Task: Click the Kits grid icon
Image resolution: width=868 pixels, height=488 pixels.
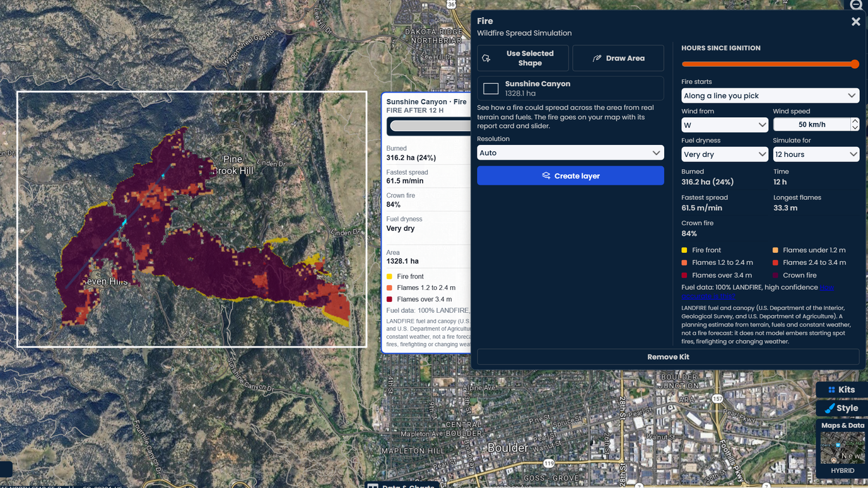Action: pyautogui.click(x=831, y=390)
